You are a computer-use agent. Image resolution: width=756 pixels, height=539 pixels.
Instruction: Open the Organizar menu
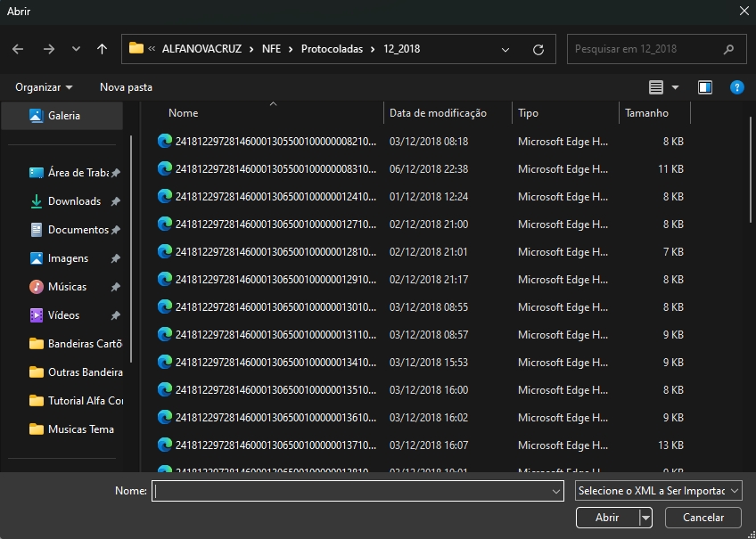click(x=44, y=87)
